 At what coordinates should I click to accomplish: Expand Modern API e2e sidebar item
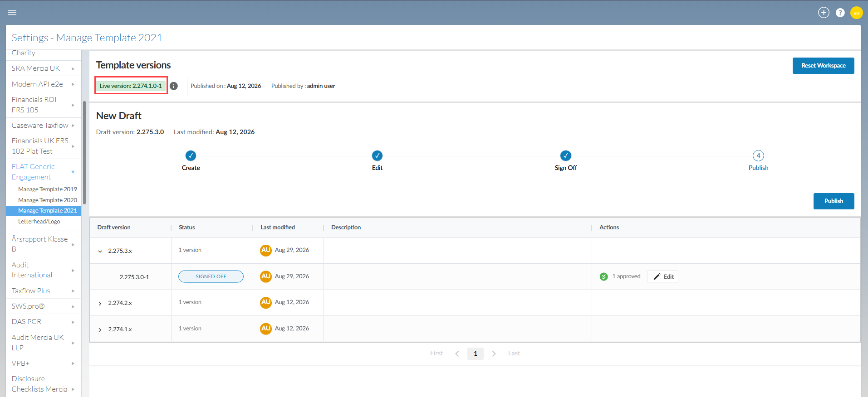73,84
